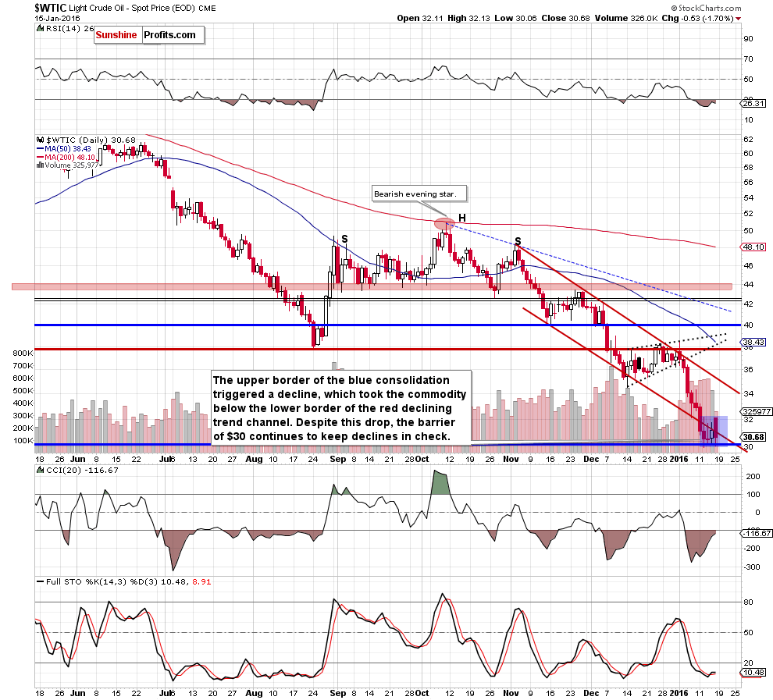Click the RSI panel triangle icon
The width and height of the screenshot is (773, 700).
tap(41, 29)
